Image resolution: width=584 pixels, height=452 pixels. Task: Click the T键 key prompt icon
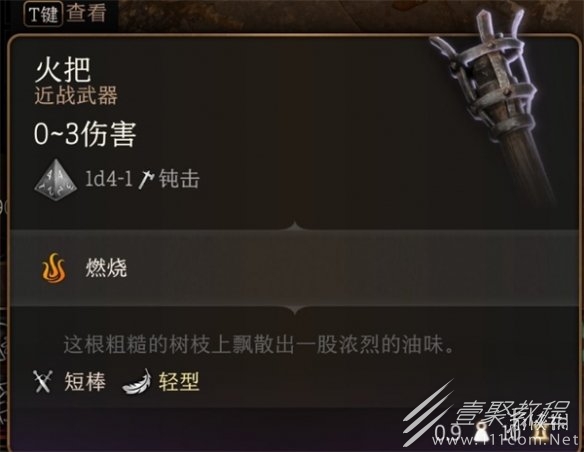(x=43, y=14)
